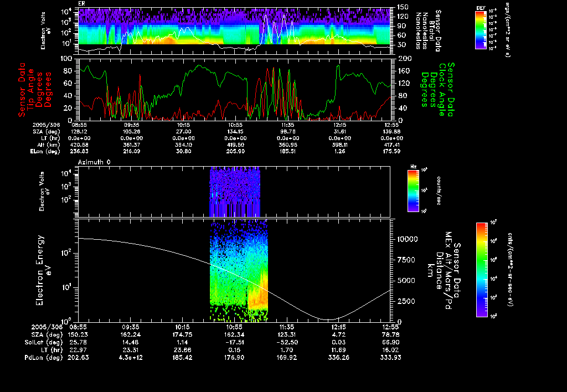567x392 pixels.
Task: Click the PdLon value 202.63
Action: point(78,357)
